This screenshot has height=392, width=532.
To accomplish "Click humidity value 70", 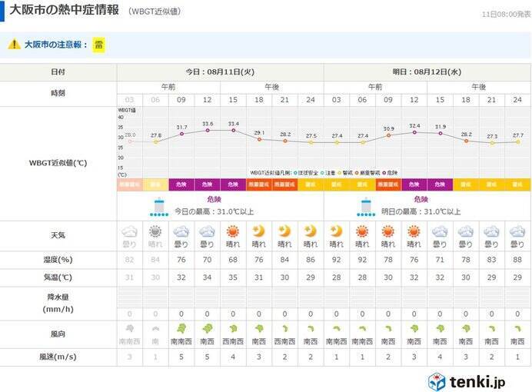I will [207, 260].
